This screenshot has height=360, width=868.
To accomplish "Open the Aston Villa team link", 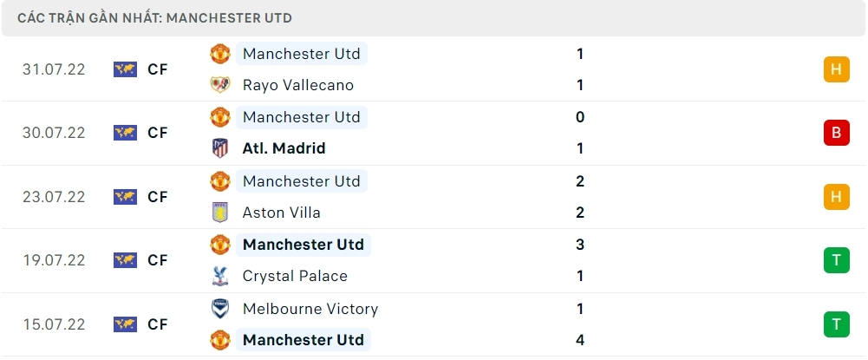I will click(282, 213).
